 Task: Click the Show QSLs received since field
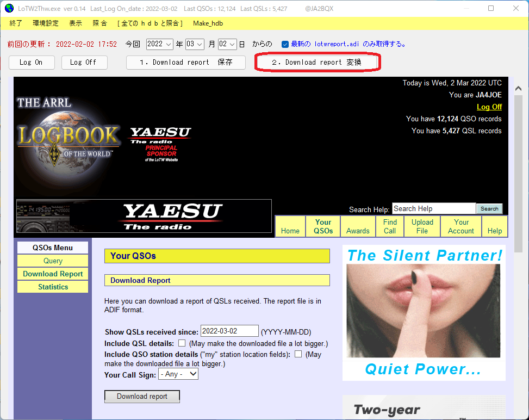coord(229,331)
